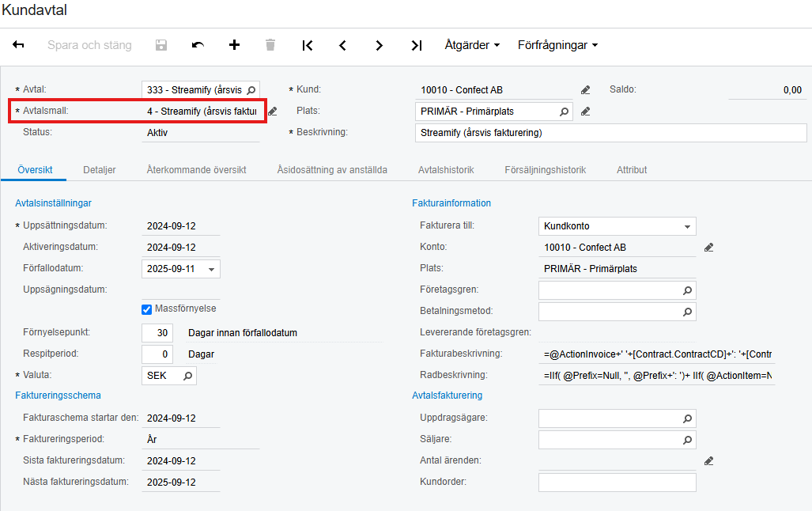Click the Saldo value 0,00
This screenshot has height=511, width=812.
[792, 90]
